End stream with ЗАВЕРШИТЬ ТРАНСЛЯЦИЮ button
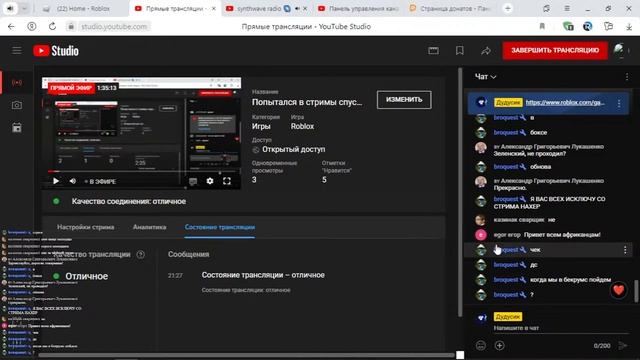The image size is (640, 360). (x=555, y=51)
